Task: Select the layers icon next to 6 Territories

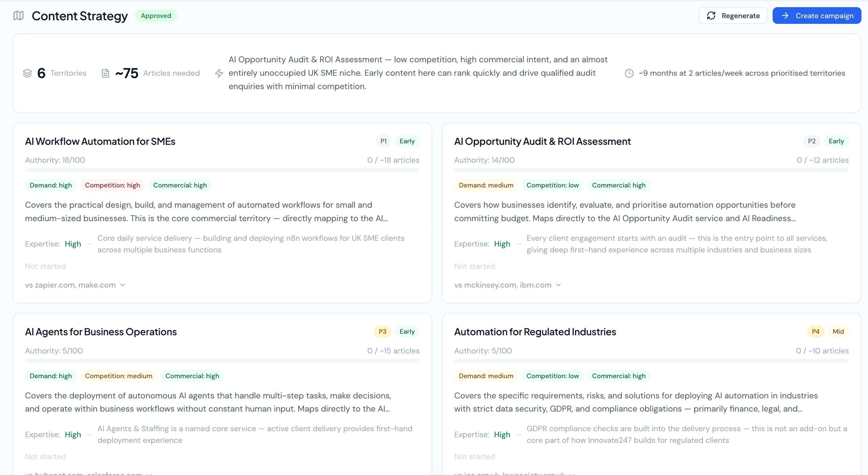Action: [x=28, y=73]
